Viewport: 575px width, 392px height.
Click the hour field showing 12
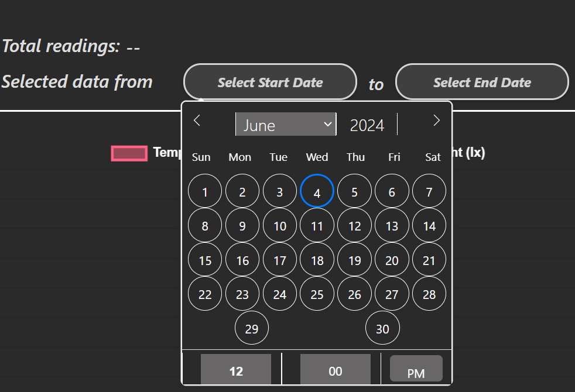pyautogui.click(x=236, y=371)
